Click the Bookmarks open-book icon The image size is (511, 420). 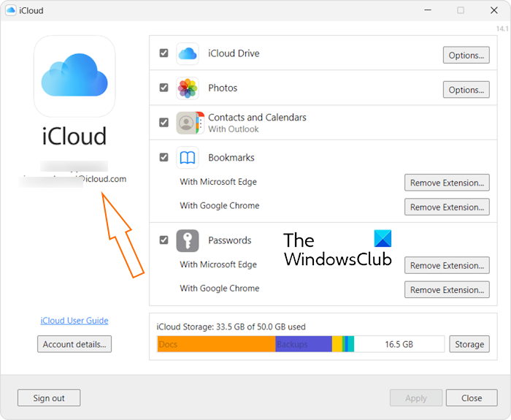tap(188, 158)
